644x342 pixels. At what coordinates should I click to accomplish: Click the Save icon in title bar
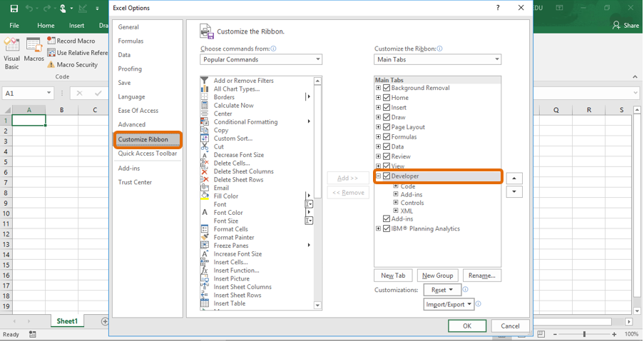point(14,9)
